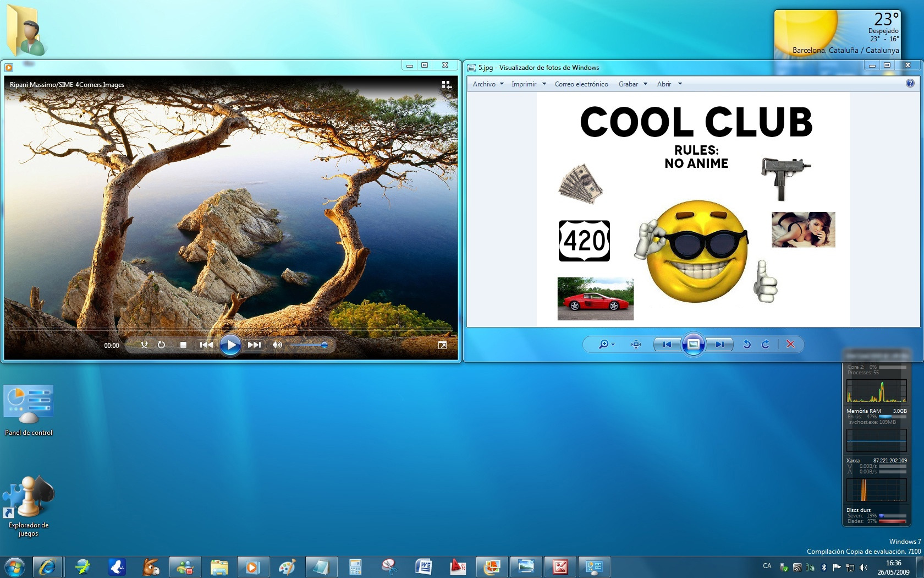Open the Archivo menu

click(x=487, y=84)
